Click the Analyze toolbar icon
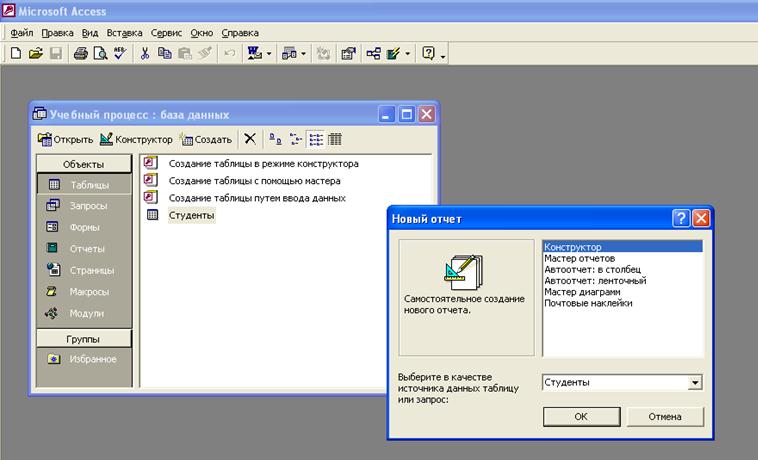 (289, 53)
